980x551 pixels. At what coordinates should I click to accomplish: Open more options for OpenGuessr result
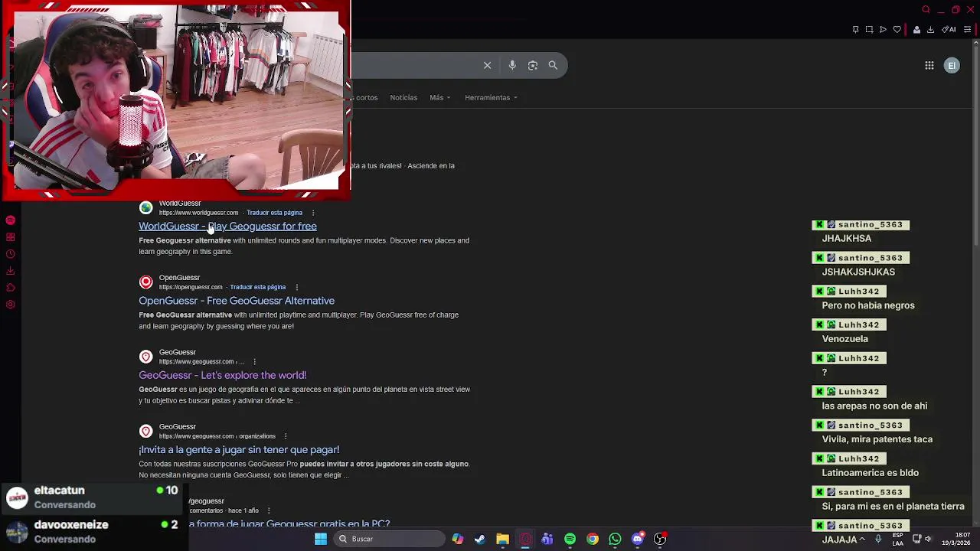(x=296, y=287)
